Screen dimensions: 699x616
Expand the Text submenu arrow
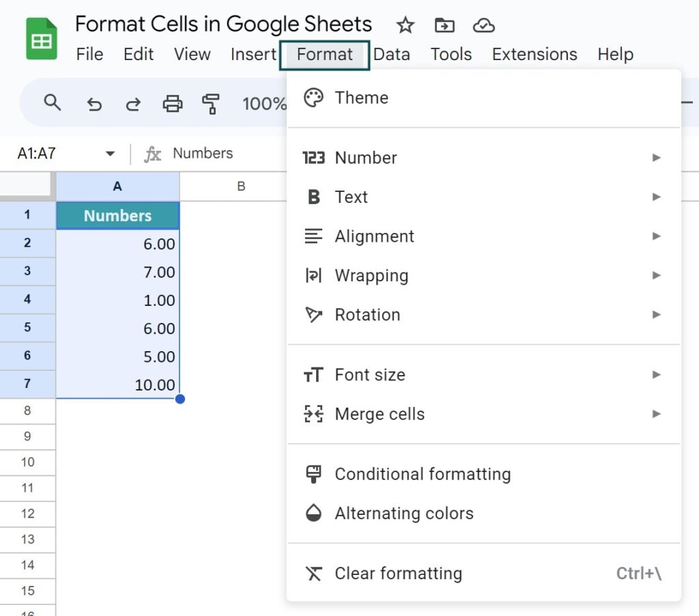coord(656,197)
